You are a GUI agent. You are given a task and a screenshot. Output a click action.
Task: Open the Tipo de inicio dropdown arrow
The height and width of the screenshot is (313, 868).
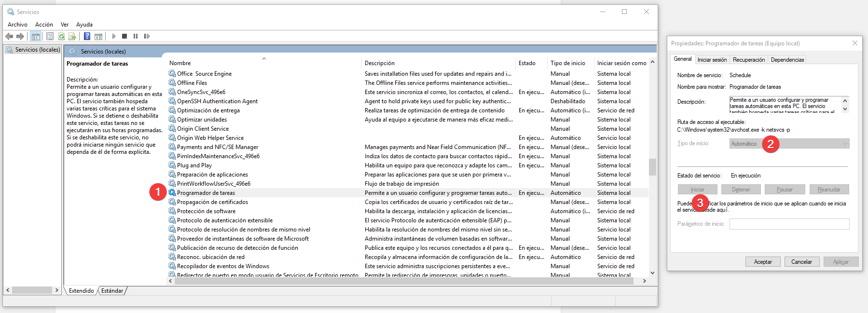click(845, 144)
